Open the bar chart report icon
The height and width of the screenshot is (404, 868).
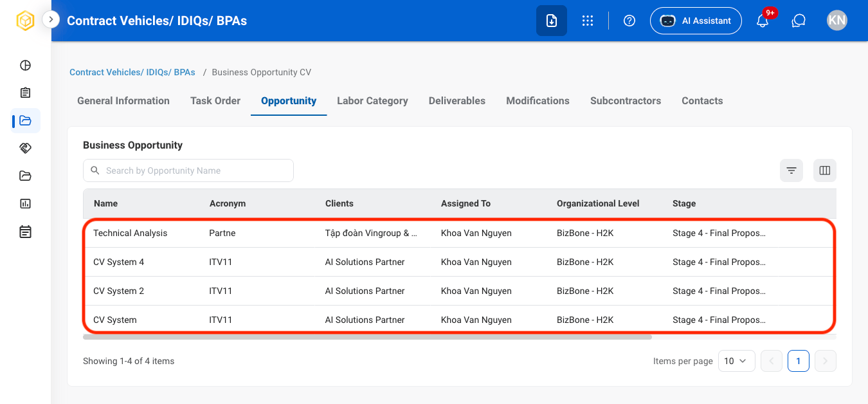point(25,203)
